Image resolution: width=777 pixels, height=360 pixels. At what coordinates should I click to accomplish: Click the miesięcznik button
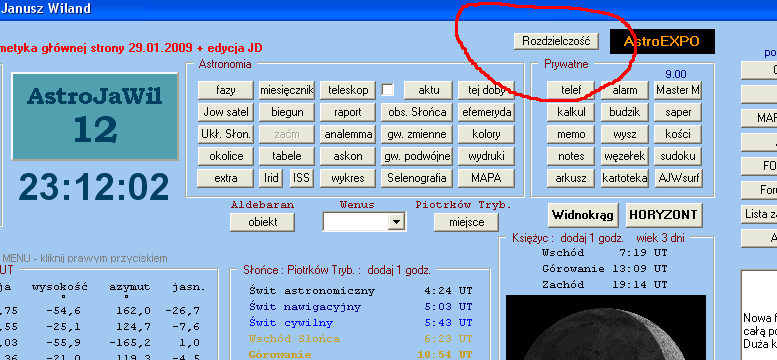[x=287, y=90]
